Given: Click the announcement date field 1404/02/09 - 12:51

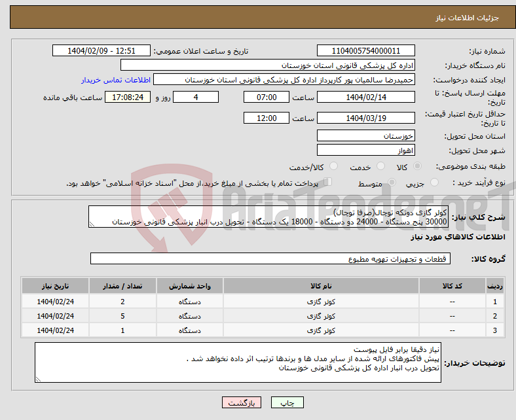Looking at the screenshot, I should 101,50.
